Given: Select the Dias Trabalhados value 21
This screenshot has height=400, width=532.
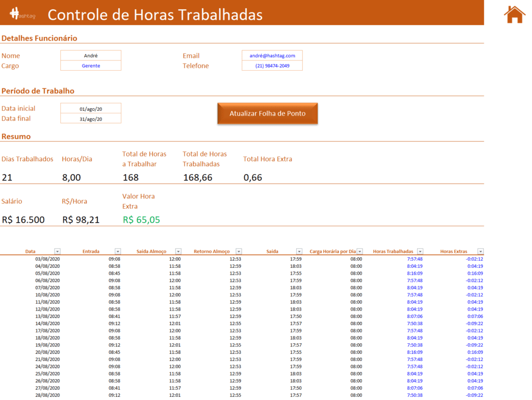Looking at the screenshot, I should coord(7,177).
